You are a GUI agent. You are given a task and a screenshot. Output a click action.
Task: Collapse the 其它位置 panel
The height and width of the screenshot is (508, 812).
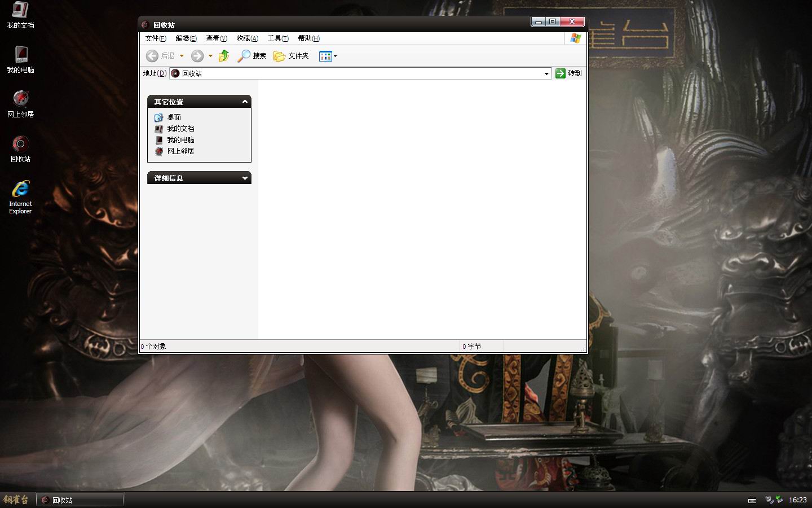(x=245, y=102)
